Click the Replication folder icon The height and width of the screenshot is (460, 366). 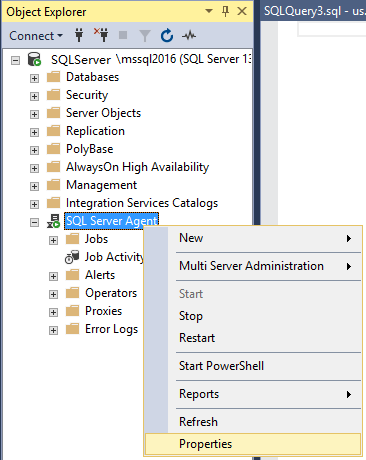pos(53,131)
